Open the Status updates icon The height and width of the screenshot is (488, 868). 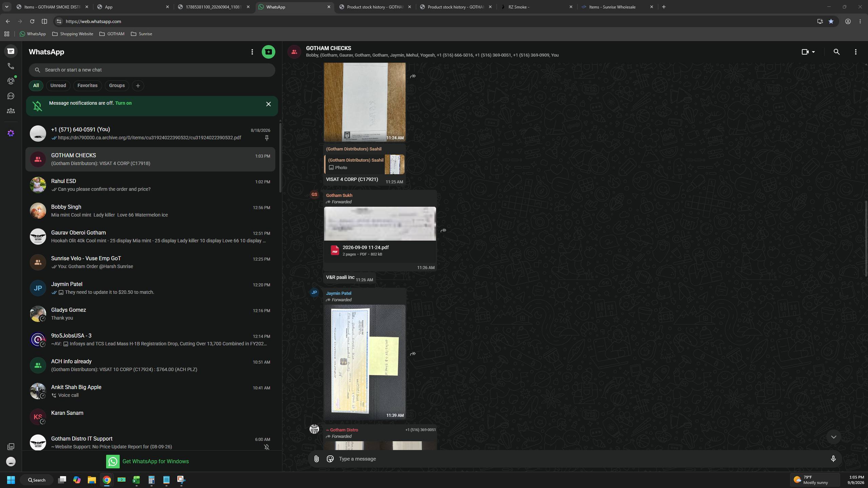coord(11,81)
